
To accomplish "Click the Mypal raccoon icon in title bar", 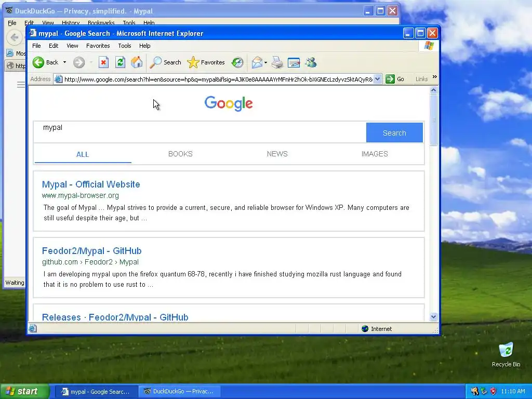I will point(9,11).
